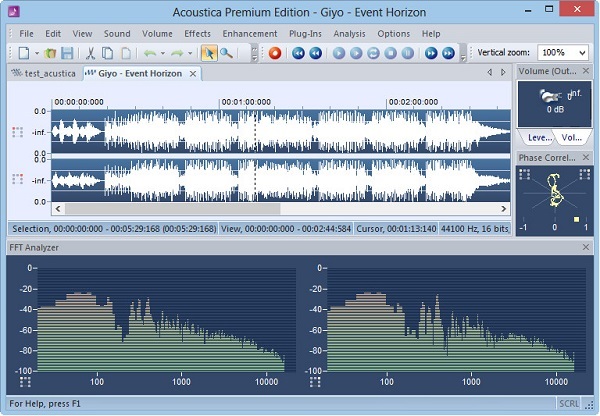Close the FFT Analyzer panel
This screenshot has height=416, width=600.
coord(586,246)
